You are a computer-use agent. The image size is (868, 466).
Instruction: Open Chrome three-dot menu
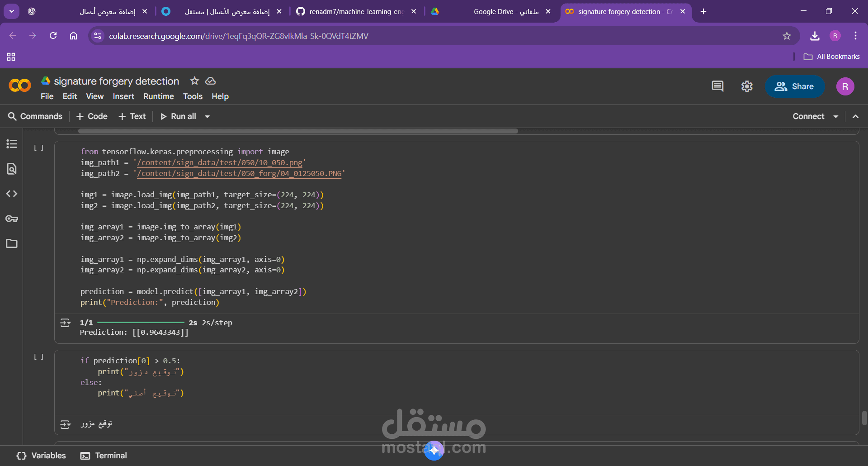point(855,36)
